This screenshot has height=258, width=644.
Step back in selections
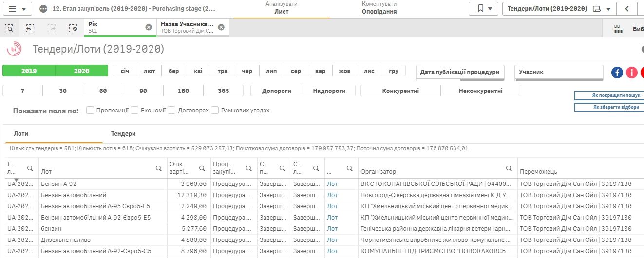tap(30, 28)
